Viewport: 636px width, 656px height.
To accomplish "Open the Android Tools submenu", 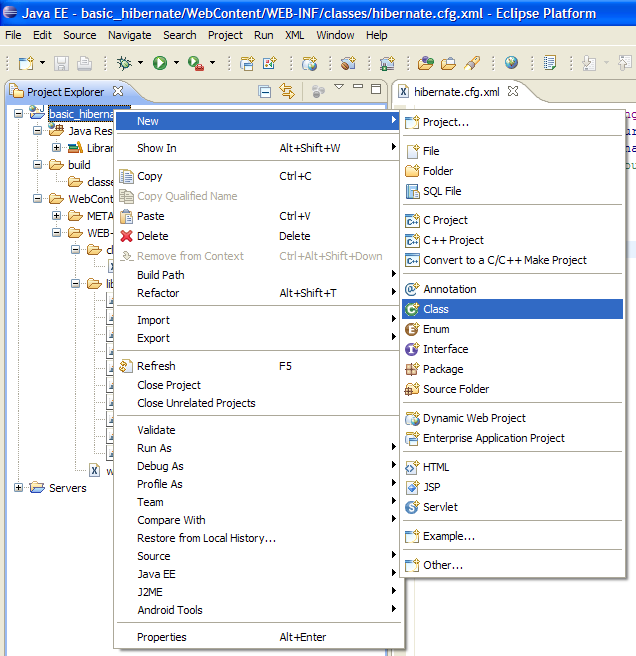I will 258,610.
